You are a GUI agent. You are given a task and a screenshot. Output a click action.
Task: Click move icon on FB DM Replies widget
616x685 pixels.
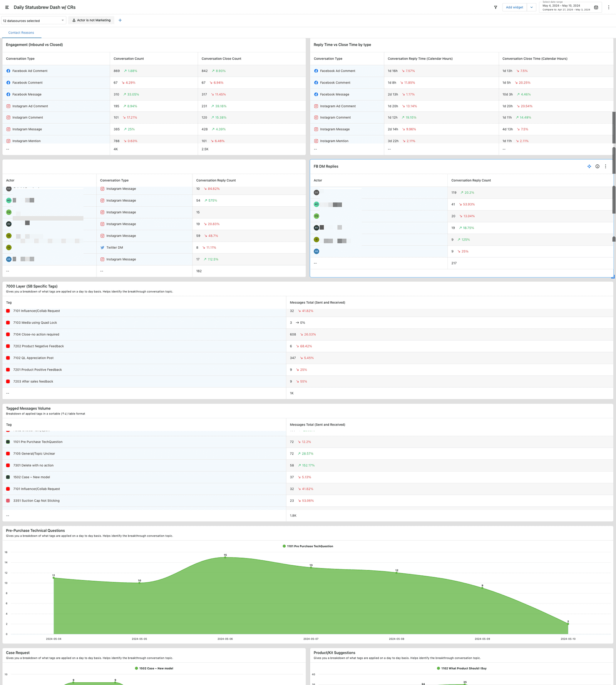(589, 167)
